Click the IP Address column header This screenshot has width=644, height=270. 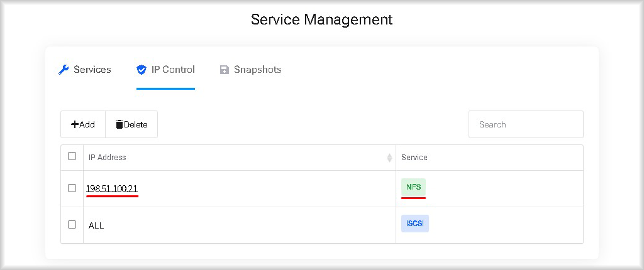pos(240,158)
